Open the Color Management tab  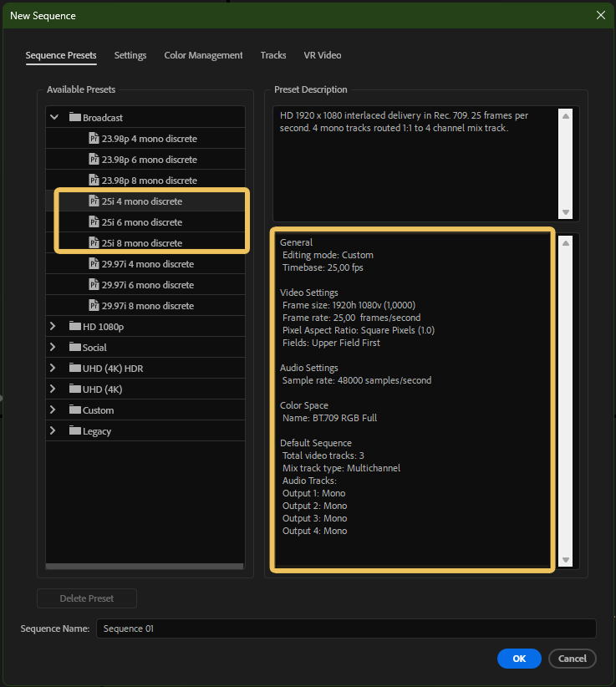pos(203,55)
